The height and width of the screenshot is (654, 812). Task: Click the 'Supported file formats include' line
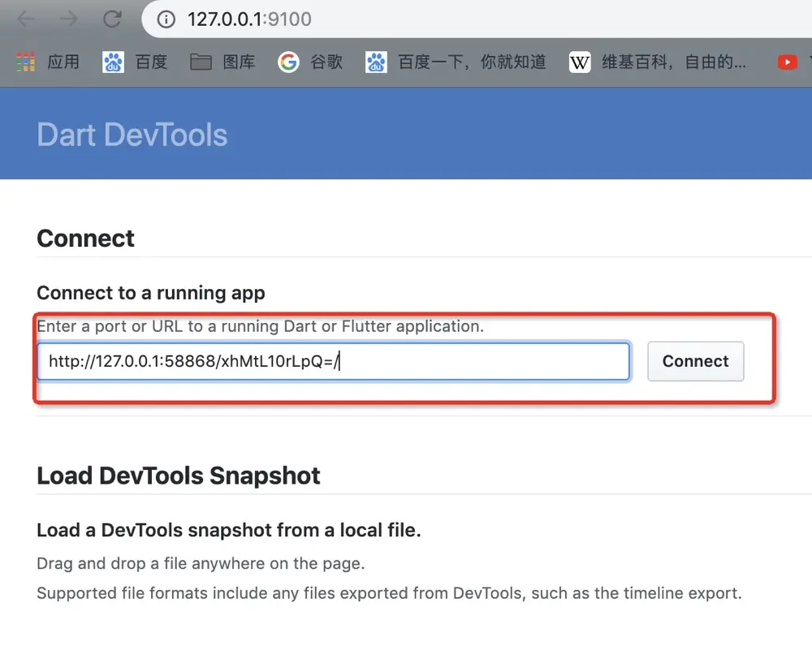[389, 592]
